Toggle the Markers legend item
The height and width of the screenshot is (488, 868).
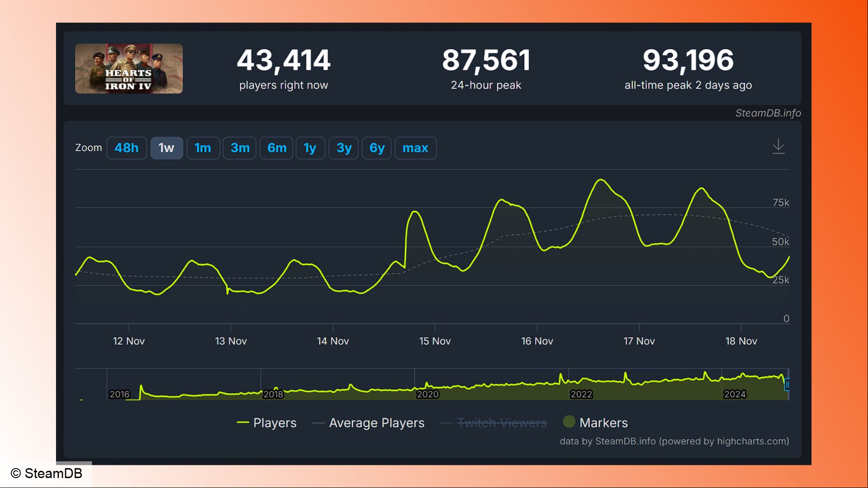click(596, 423)
